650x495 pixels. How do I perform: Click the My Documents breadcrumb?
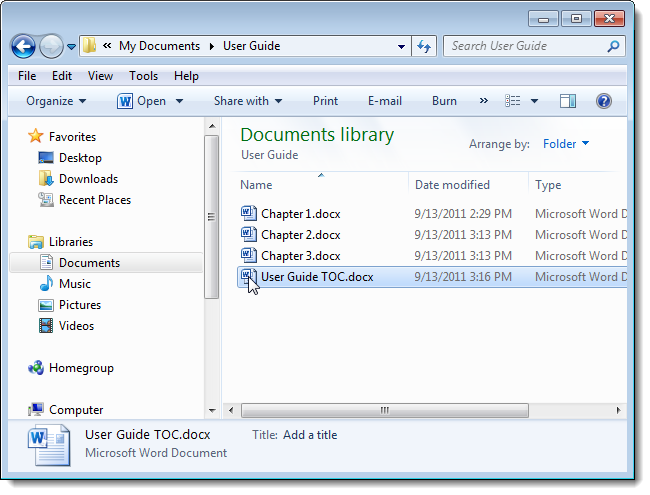pyautogui.click(x=159, y=46)
